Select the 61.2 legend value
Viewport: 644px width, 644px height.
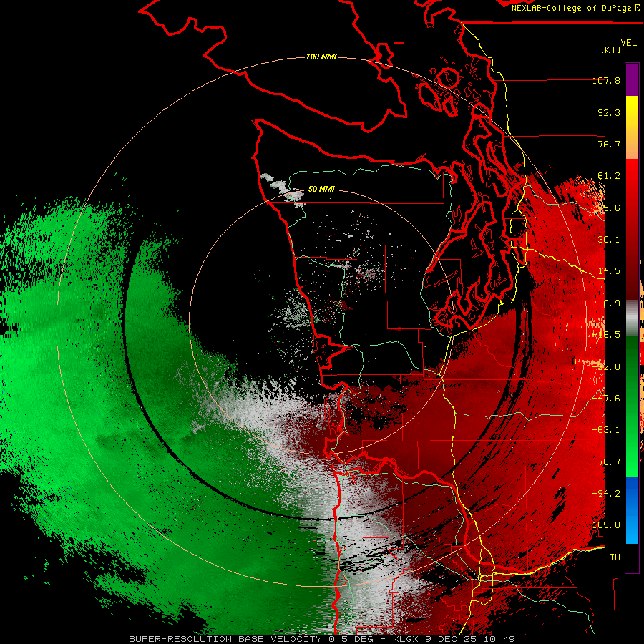[609, 176]
